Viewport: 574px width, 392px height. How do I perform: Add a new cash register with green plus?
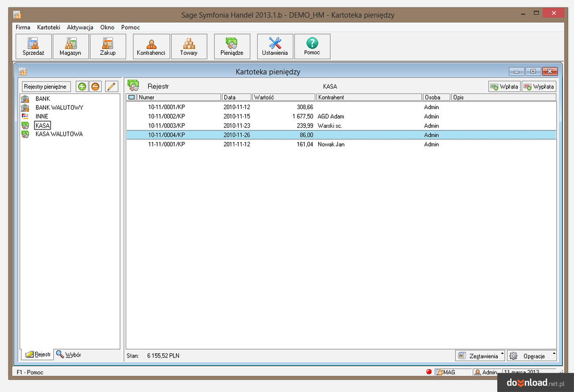point(82,87)
